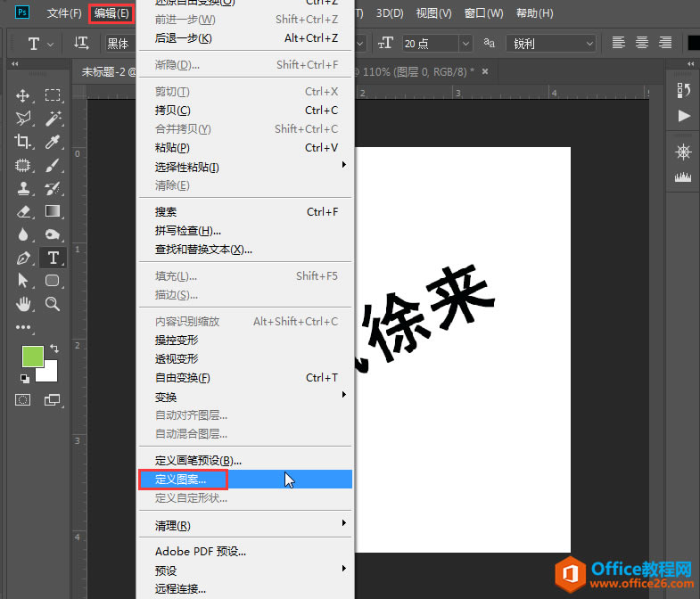
Task: Close the 110% document tab
Action: pyautogui.click(x=485, y=71)
